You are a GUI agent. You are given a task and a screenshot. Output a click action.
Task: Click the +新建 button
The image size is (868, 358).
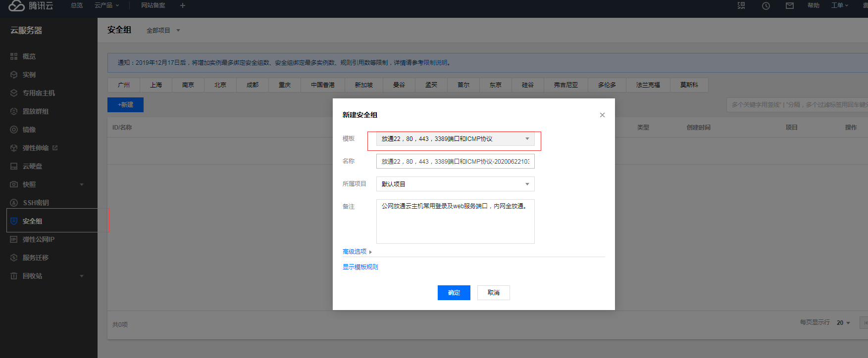click(125, 105)
